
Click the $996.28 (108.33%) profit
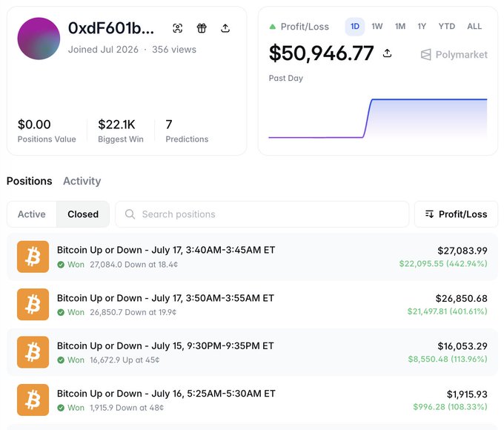point(451,407)
